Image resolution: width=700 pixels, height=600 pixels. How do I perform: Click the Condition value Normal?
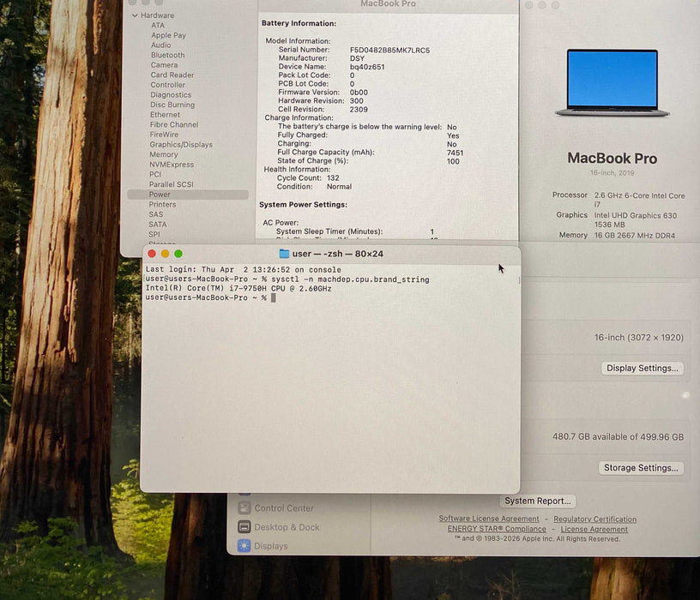pos(340,187)
